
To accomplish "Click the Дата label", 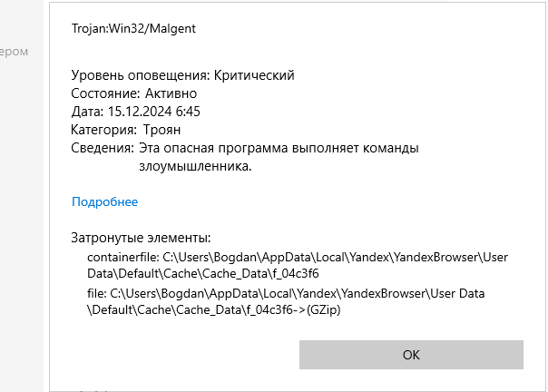I will pos(88,111).
